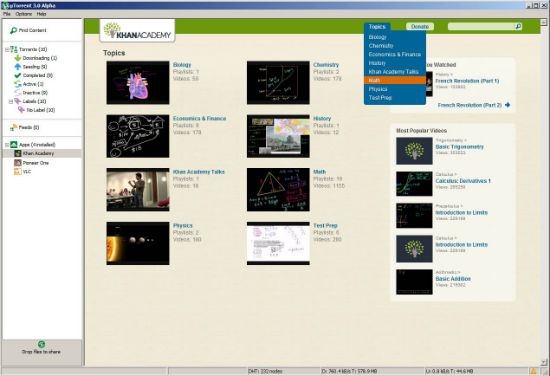
Task: Click the Chemistry graph thumbnail
Action: tap(278, 83)
